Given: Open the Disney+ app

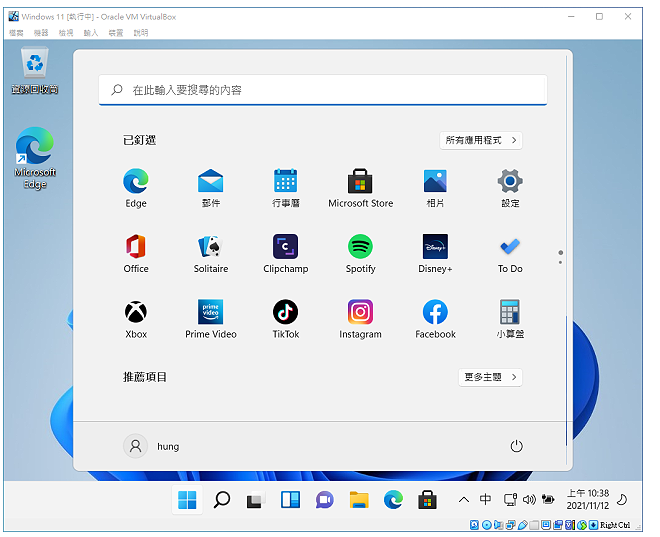Looking at the screenshot, I should click(435, 254).
